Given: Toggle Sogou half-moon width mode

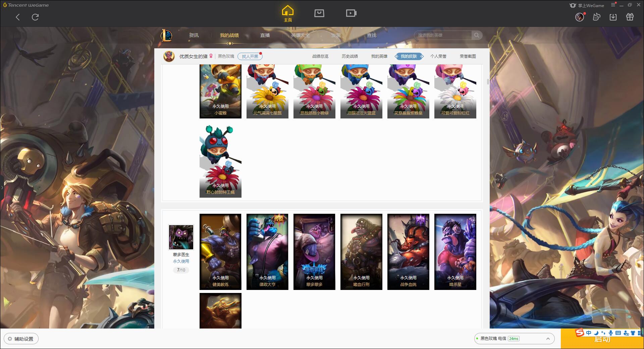Looking at the screenshot, I should 596,333.
